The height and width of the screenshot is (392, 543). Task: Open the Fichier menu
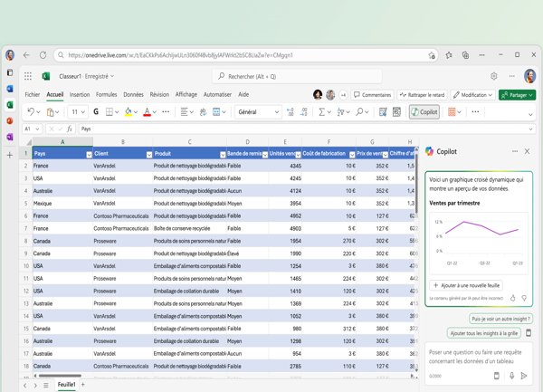pyautogui.click(x=33, y=94)
